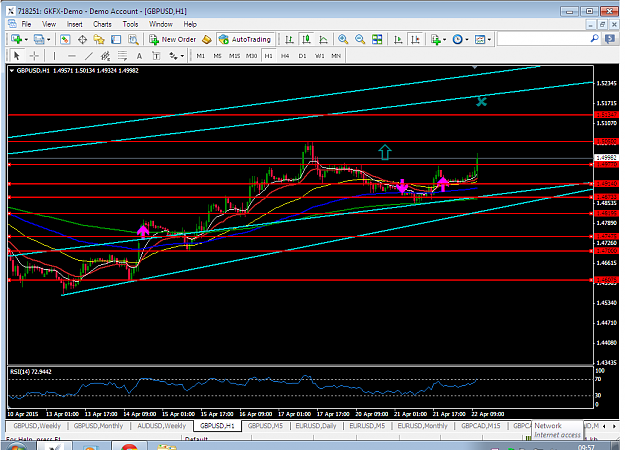The image size is (625, 450).
Task: Toggle AutoTrading on or off
Action: 245,39
